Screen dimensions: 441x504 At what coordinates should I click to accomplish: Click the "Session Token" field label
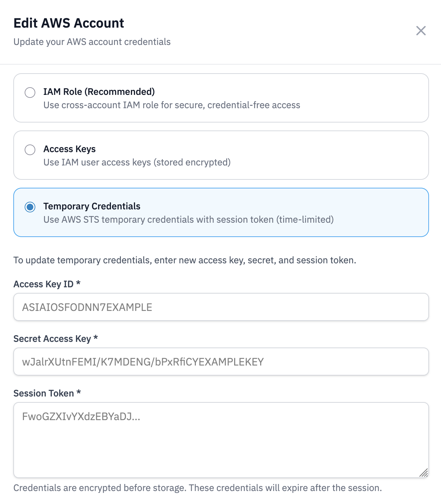pyautogui.click(x=44, y=393)
